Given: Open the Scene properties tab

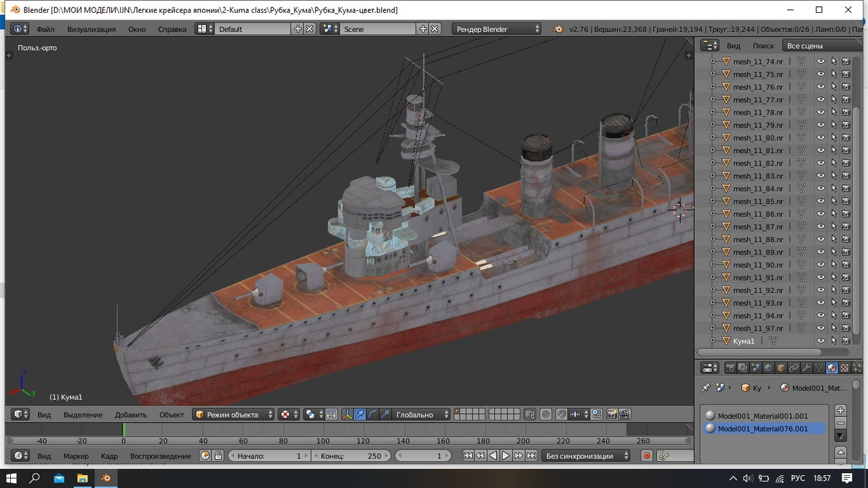Looking at the screenshot, I should point(755,368).
